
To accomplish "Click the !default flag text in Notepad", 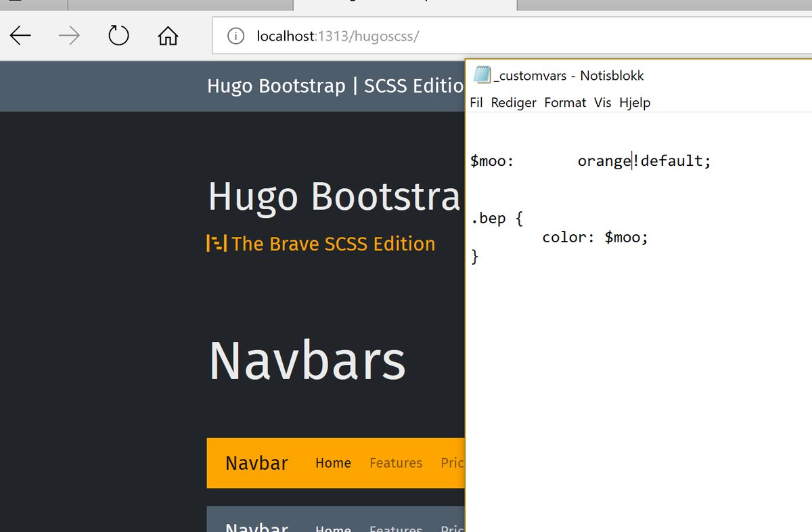I will coord(672,161).
